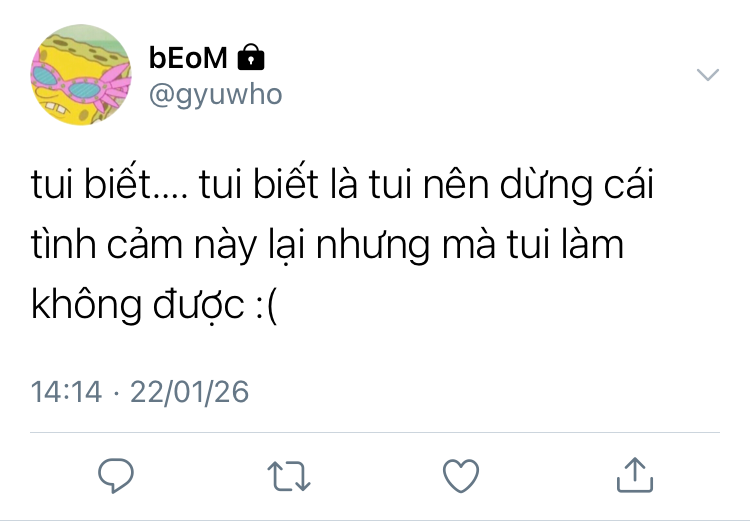Screen dimensions: 750x521
Task: Click the words 'không được' in the tweet
Action: pyautogui.click(x=138, y=305)
